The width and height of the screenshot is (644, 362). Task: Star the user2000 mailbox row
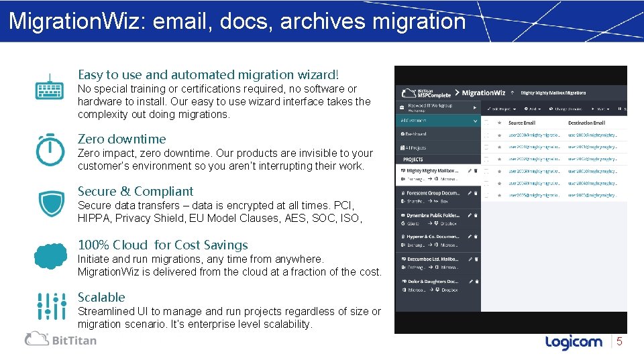499,135
